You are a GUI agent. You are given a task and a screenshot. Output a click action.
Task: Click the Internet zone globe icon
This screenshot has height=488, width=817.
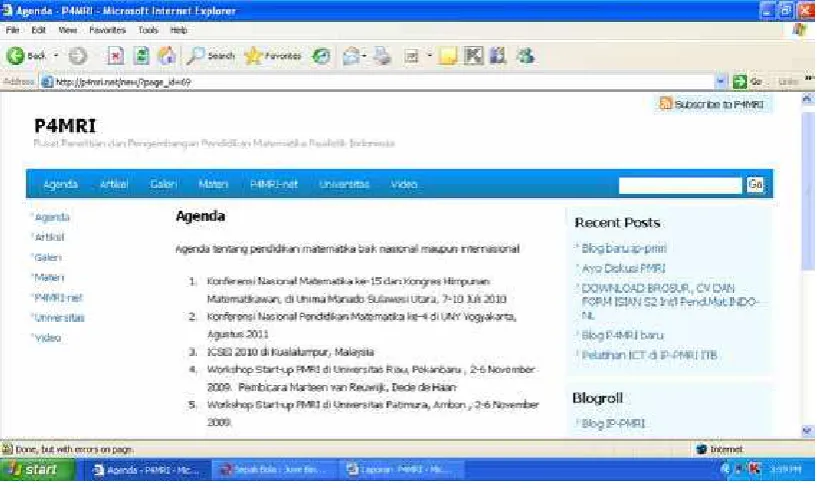[x=701, y=449]
